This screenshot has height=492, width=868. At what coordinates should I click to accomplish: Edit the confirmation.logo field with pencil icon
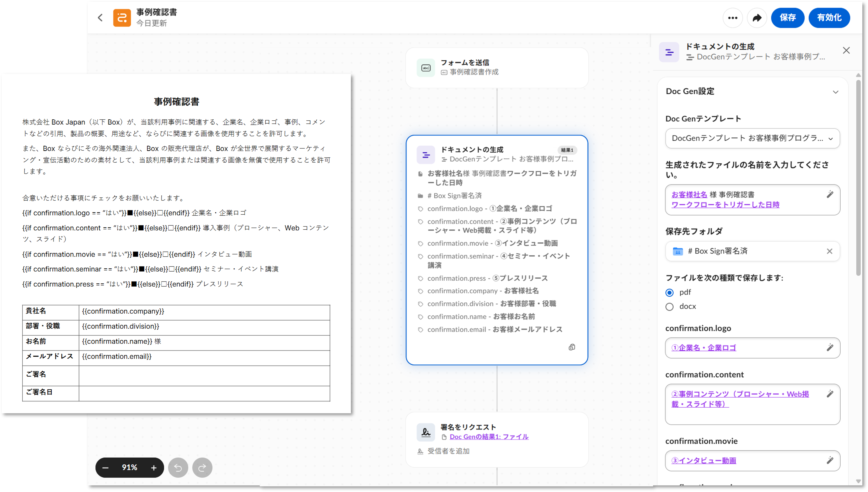[x=830, y=347]
